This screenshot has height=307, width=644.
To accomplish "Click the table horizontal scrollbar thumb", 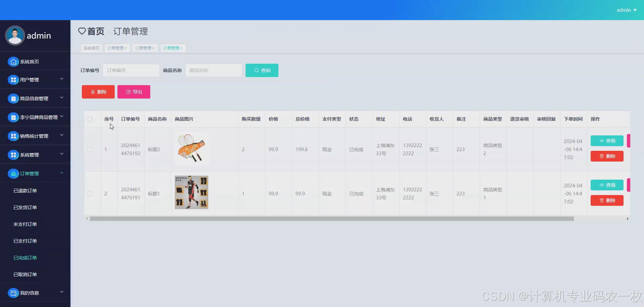I will click(332, 219).
